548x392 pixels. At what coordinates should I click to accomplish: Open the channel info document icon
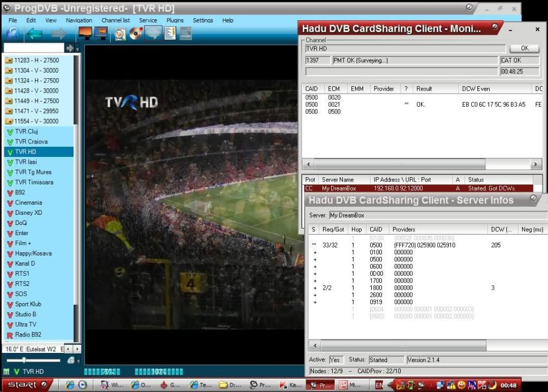tap(170, 34)
